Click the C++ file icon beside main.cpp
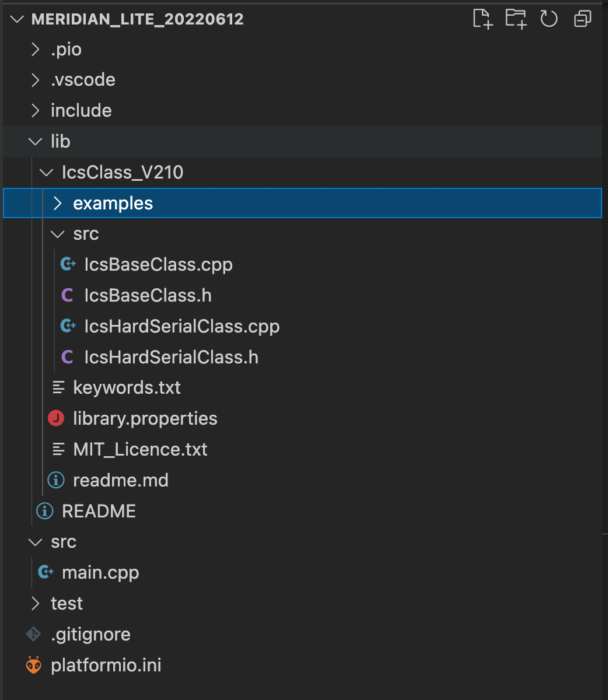 (46, 572)
